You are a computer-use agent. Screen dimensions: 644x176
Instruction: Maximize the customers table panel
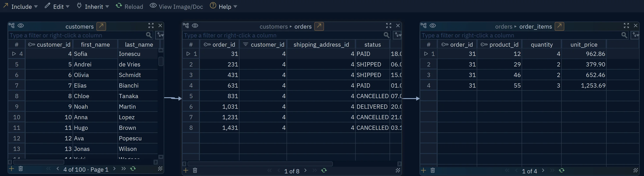pyautogui.click(x=151, y=26)
